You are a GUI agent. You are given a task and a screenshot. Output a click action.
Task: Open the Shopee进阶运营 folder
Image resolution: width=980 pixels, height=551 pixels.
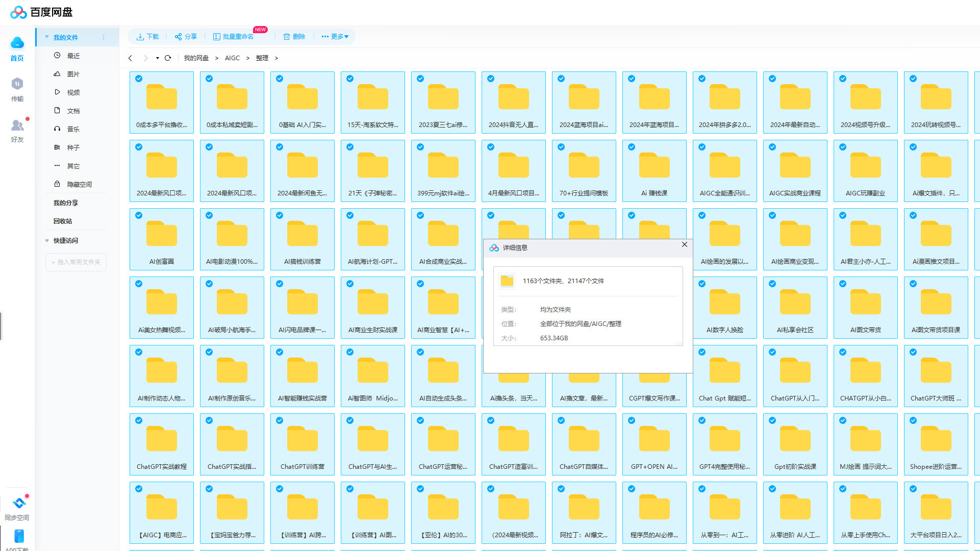point(936,444)
